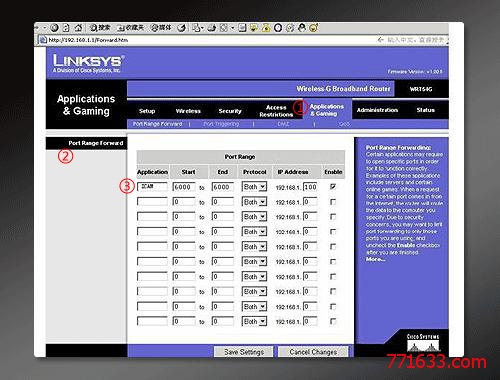Open the Media toolbar button
The height and width of the screenshot is (380, 500).
161,28
